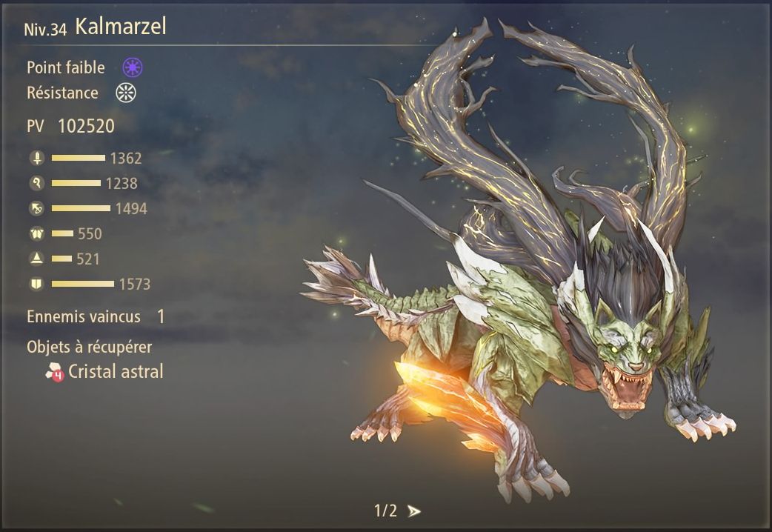Click the armor defense icon beside 550
772x532 pixels.
tap(37, 233)
